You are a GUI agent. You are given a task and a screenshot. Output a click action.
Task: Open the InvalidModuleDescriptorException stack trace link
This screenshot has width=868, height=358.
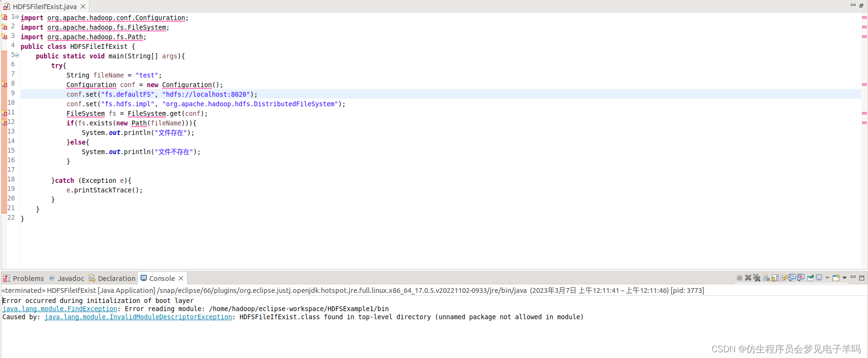(138, 317)
